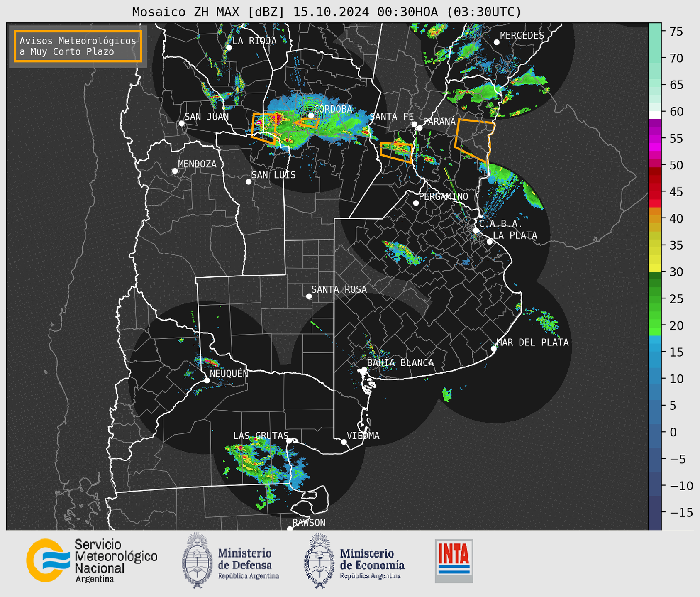Click the colorbar label 0
700x597 pixels.
[673, 433]
